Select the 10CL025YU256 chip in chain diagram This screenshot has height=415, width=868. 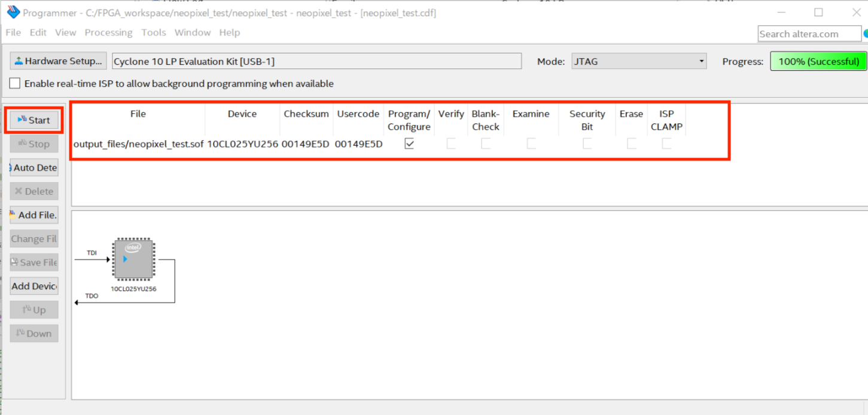[133, 259]
